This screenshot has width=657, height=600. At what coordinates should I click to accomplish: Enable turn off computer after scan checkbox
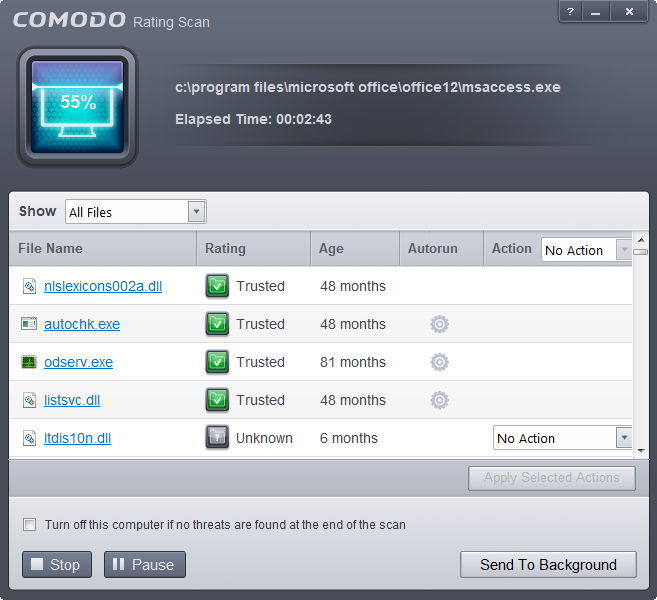click(29, 525)
